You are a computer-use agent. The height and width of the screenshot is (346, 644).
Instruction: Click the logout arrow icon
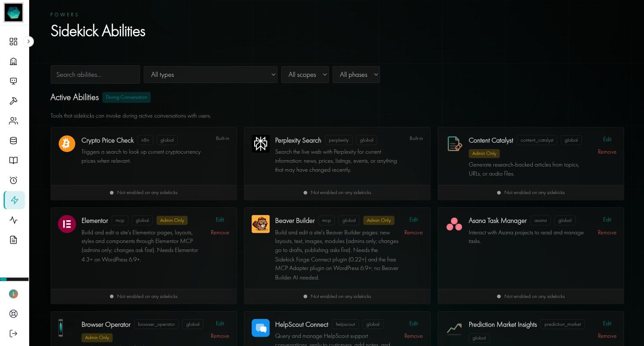click(13, 334)
